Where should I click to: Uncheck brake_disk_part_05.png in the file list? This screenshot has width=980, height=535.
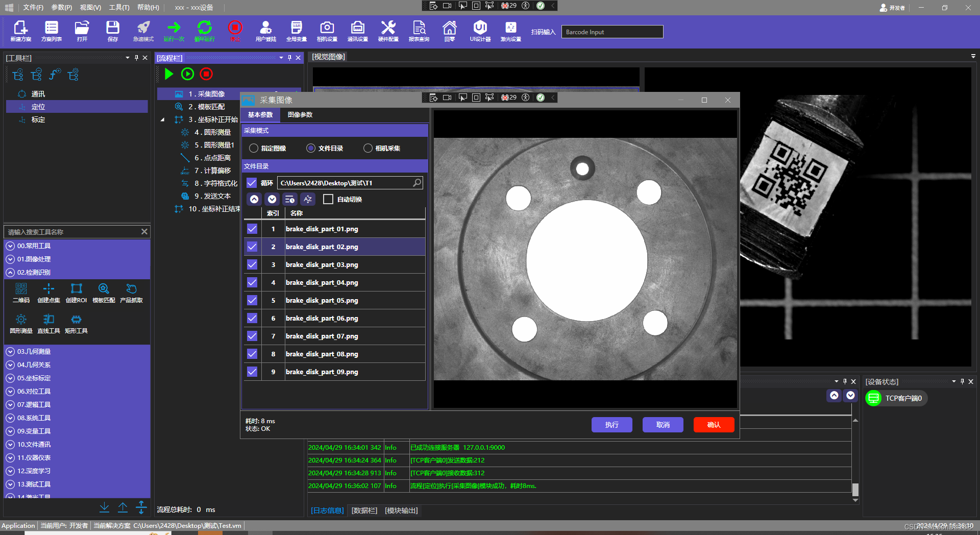pos(252,300)
